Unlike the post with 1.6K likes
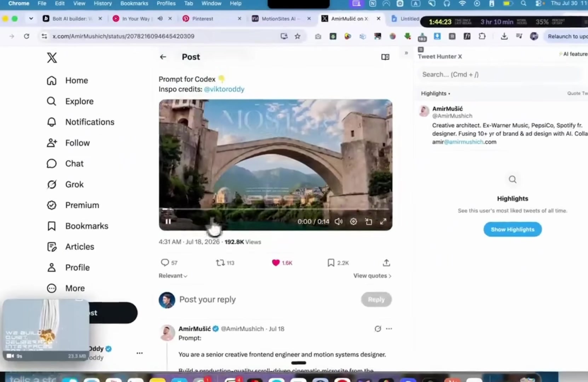Viewport: 588px width, 382px height. coord(282,263)
